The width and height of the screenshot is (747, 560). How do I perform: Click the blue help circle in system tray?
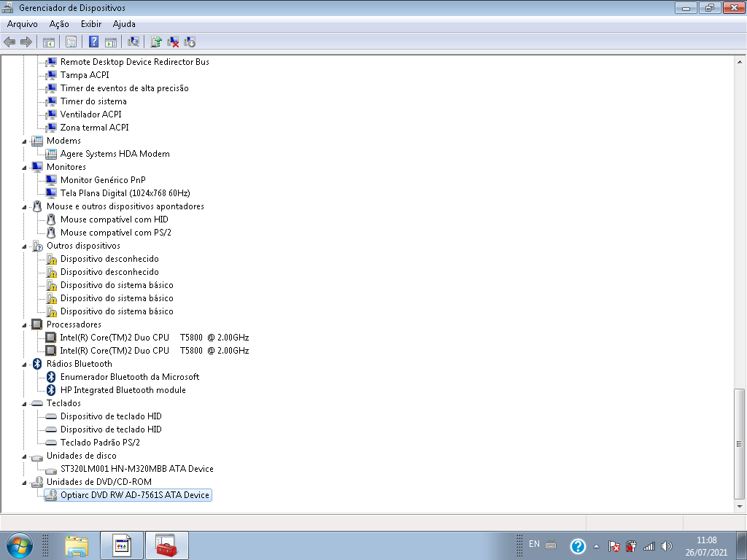click(x=578, y=546)
